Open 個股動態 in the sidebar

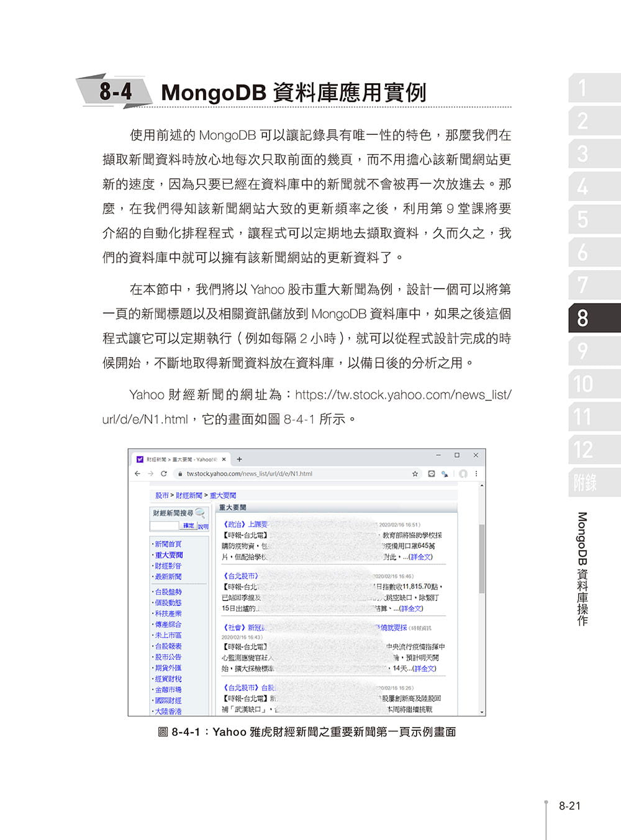tap(168, 603)
